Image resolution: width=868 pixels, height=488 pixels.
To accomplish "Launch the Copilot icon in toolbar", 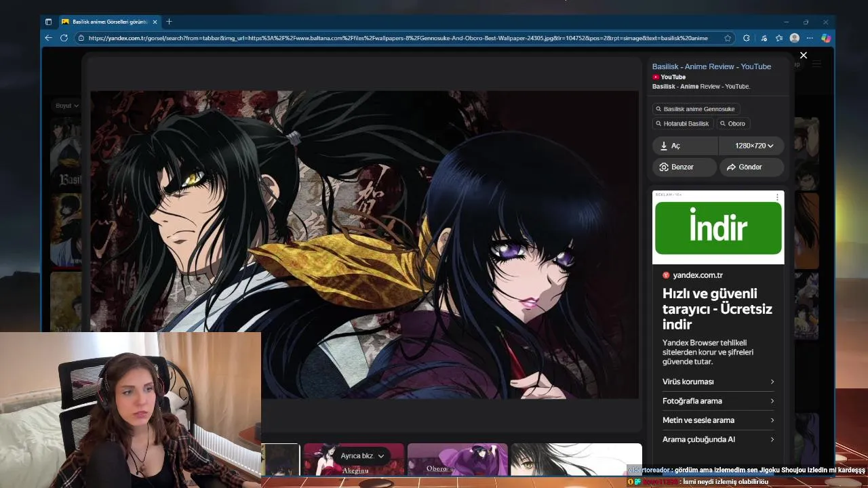I will 826,38.
